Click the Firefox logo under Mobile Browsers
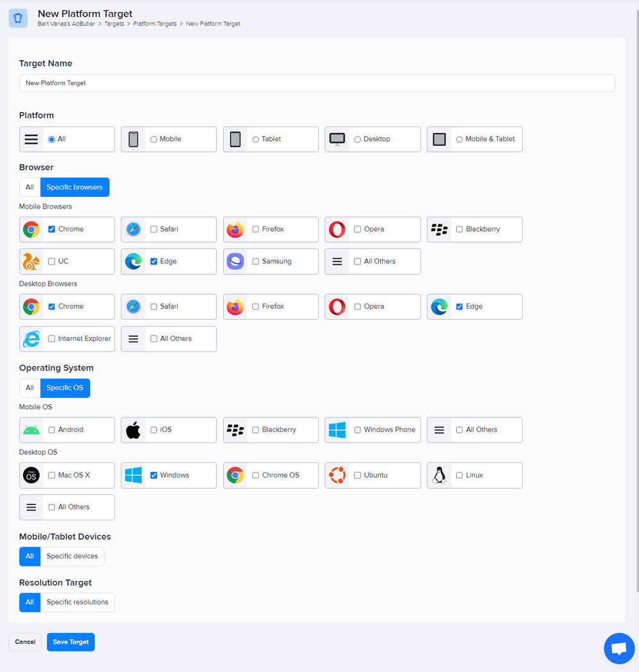The image size is (639, 672). coord(235,230)
